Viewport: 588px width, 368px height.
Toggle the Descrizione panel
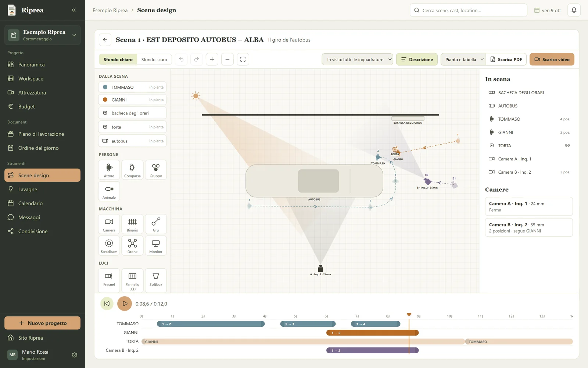click(x=417, y=59)
